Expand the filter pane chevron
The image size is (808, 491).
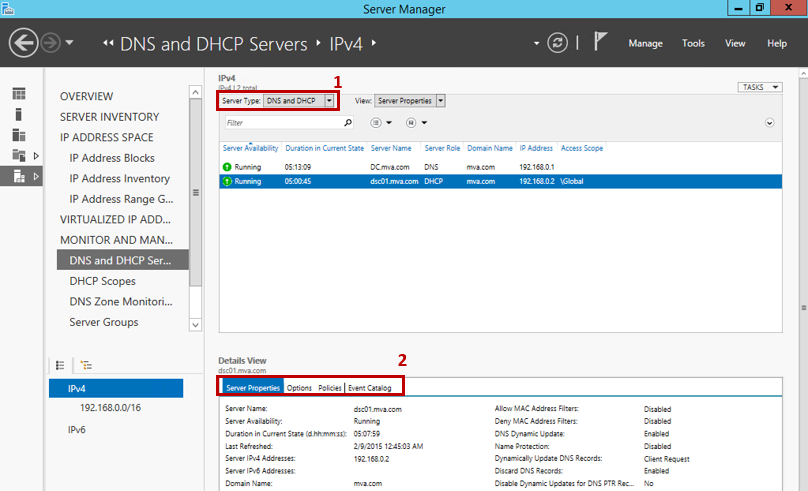769,123
